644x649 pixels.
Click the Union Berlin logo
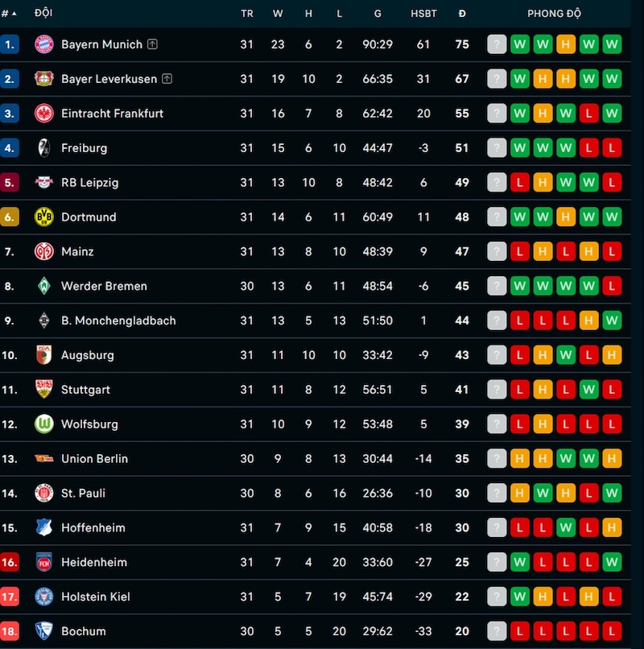(x=43, y=459)
